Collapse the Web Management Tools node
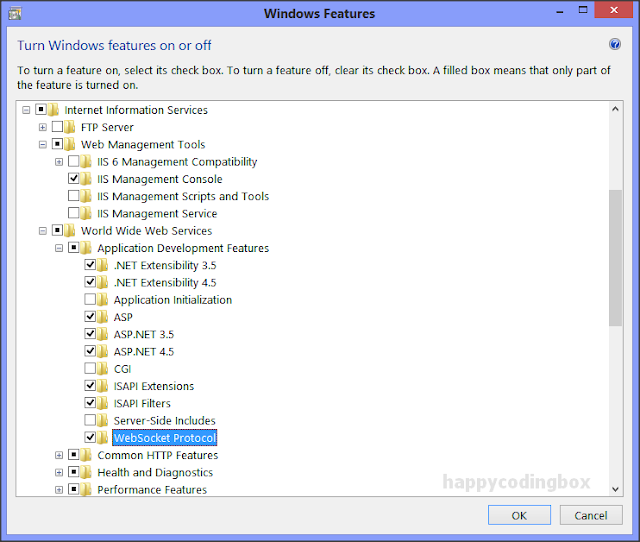Image resolution: width=640 pixels, height=542 pixels. 42,144
